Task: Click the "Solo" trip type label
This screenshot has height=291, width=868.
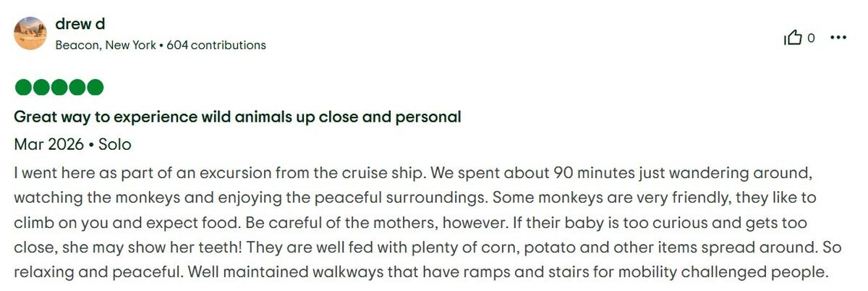Action: coord(115,145)
